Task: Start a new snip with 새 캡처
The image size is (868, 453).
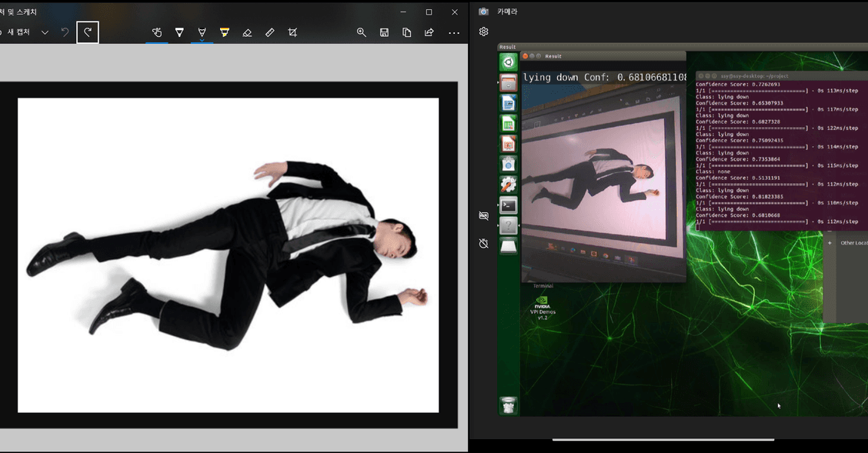Action: coord(17,32)
